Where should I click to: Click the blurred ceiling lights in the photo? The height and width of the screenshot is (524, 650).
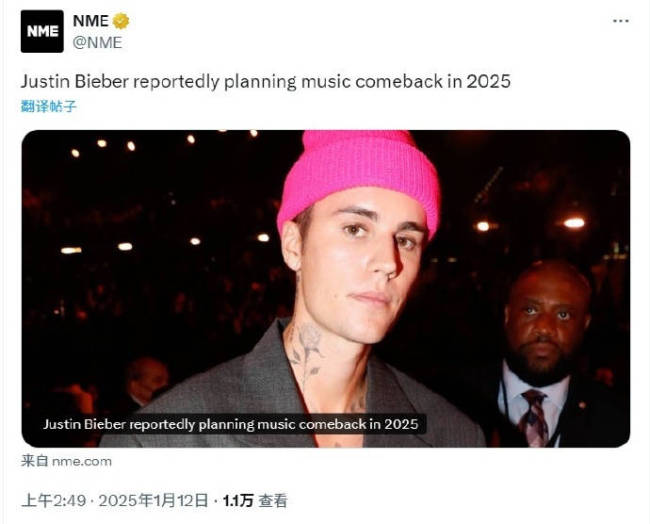click(x=130, y=145)
